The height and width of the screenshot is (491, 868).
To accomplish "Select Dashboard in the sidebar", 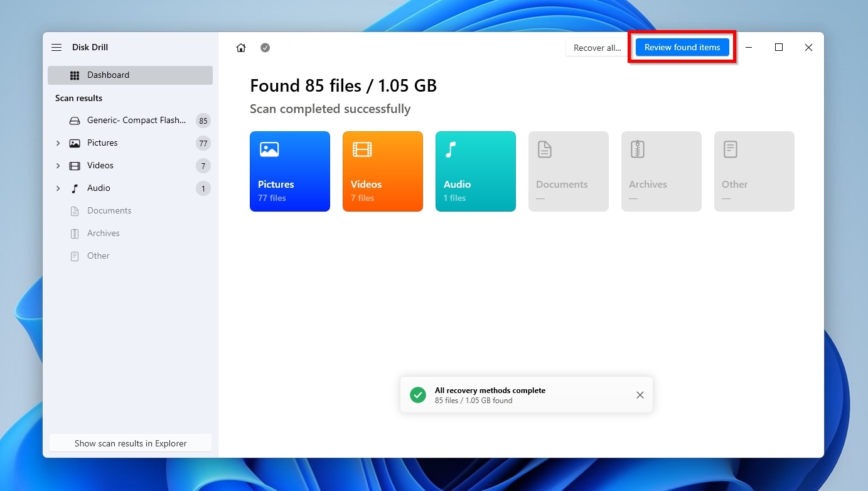I will [x=130, y=75].
